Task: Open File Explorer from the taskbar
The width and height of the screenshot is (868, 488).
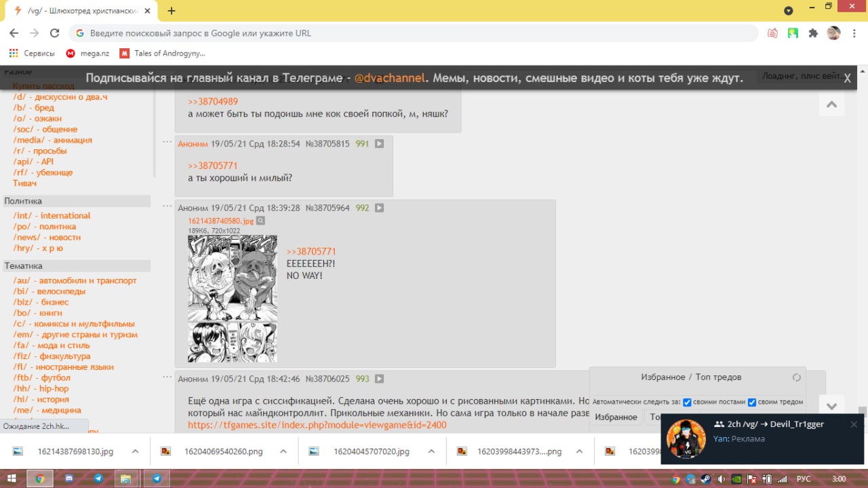Action: coord(125,478)
